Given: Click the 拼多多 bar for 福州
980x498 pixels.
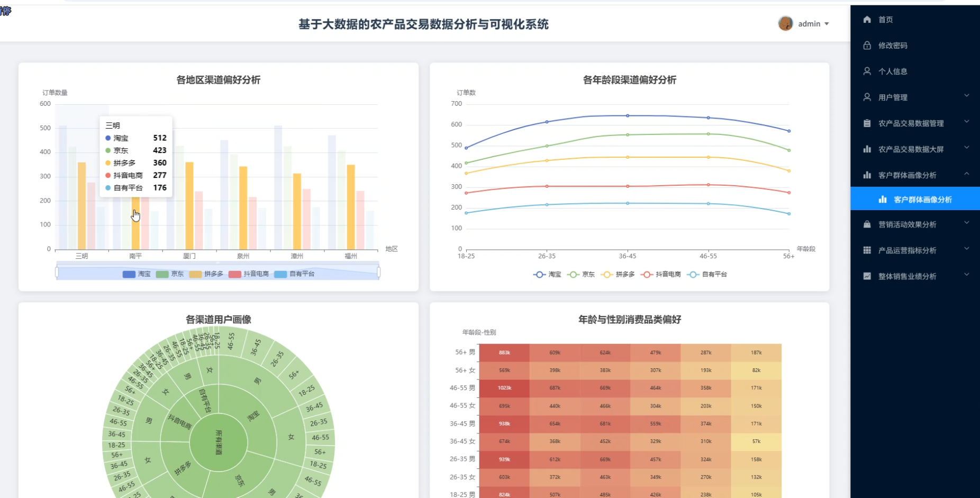Looking at the screenshot, I should pos(351,207).
